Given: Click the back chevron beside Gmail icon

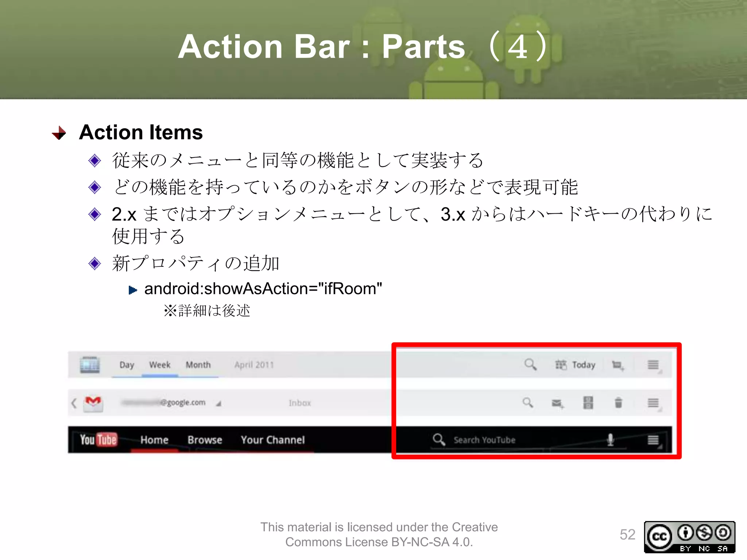Looking at the screenshot, I should coord(74,403).
